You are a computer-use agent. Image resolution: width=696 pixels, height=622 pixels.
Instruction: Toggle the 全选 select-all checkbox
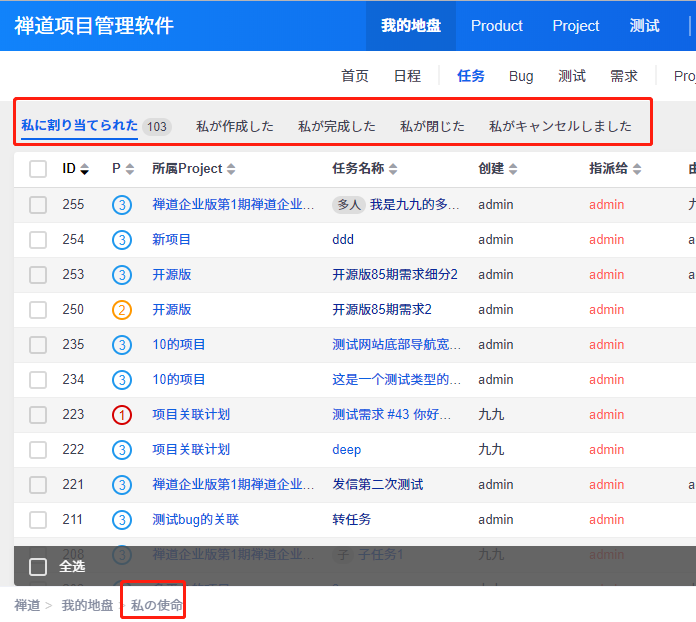tap(38, 567)
